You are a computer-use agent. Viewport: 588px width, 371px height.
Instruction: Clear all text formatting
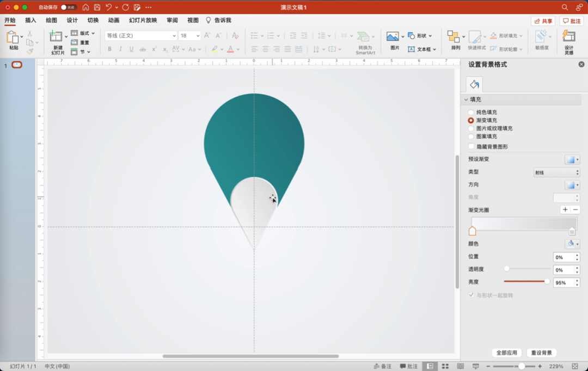point(235,35)
